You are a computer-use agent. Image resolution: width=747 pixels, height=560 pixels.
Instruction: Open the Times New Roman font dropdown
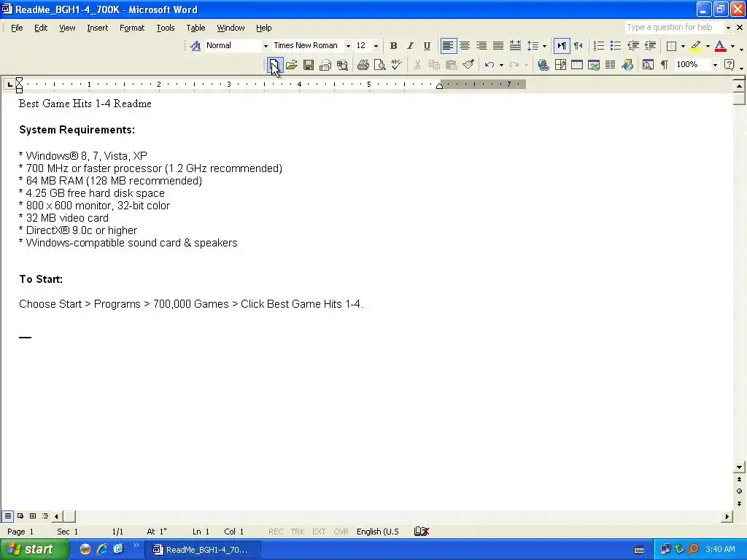pyautogui.click(x=348, y=46)
